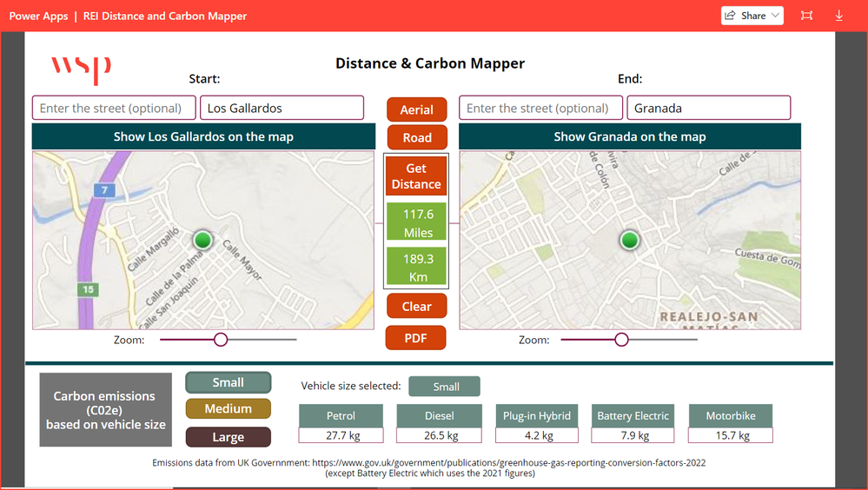Click the Distance & Carbon Mapper heading
This screenshot has width=868, height=490.
pyautogui.click(x=430, y=63)
